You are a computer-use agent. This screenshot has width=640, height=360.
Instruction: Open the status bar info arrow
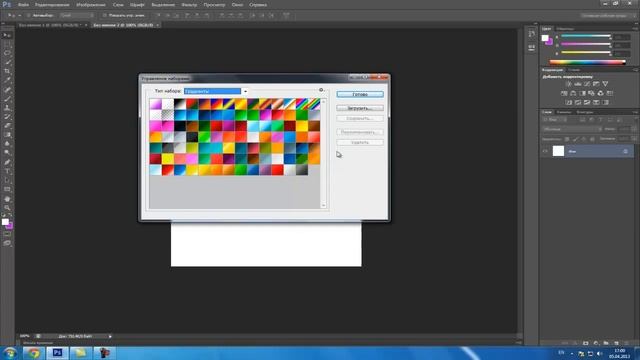click(x=110, y=336)
